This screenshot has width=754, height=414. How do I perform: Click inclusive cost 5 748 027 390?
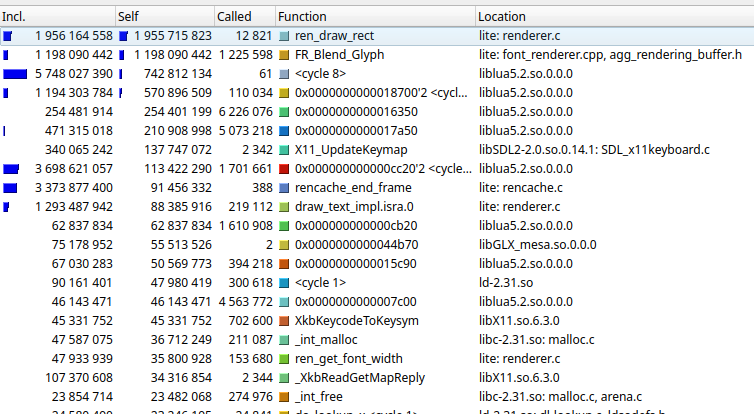(x=74, y=74)
